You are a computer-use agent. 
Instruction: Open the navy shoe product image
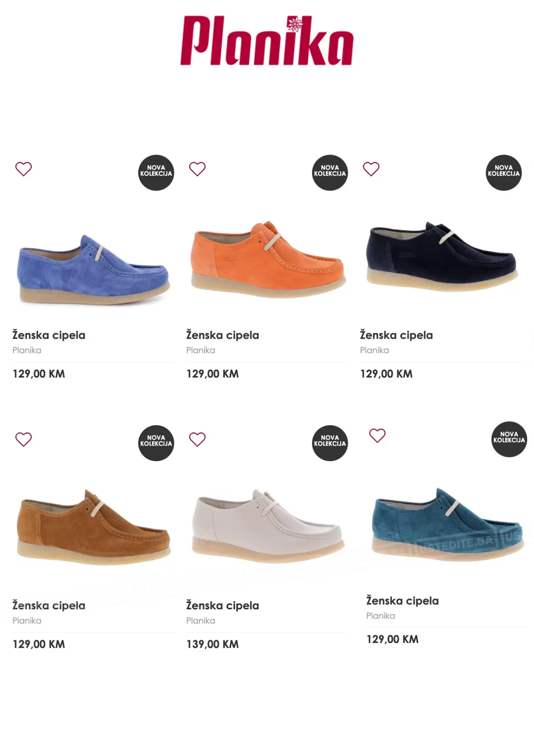point(441,257)
